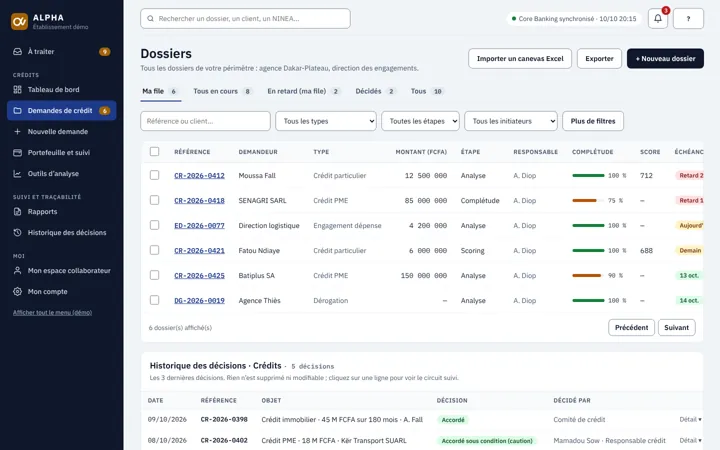Open the Tous tab
The width and height of the screenshot is (720, 450).
tap(427, 91)
